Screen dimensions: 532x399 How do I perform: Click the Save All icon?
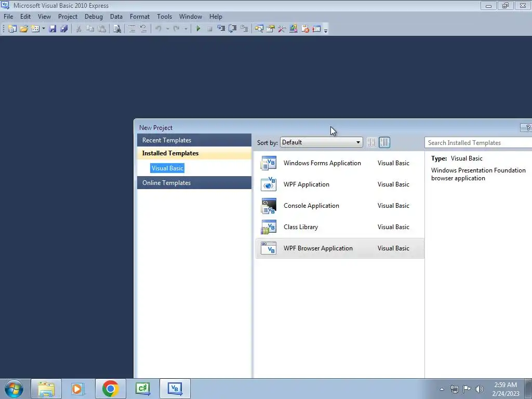(64, 29)
